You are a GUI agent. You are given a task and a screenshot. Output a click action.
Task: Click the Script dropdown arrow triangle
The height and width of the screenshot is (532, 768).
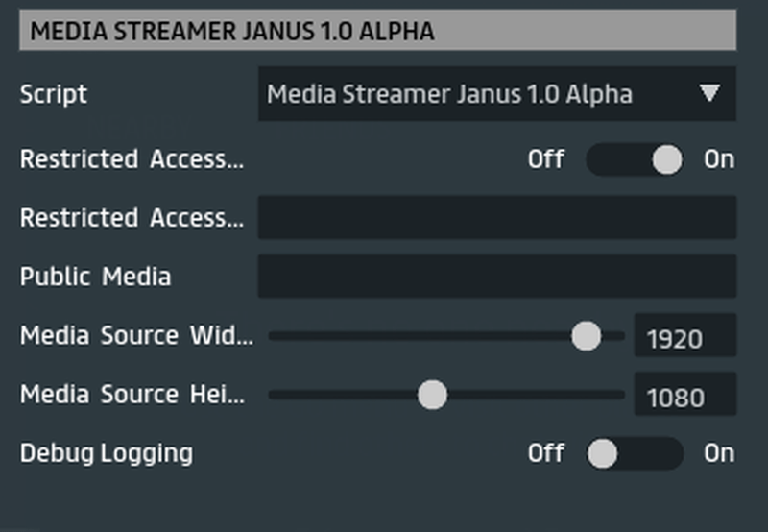[x=709, y=93]
